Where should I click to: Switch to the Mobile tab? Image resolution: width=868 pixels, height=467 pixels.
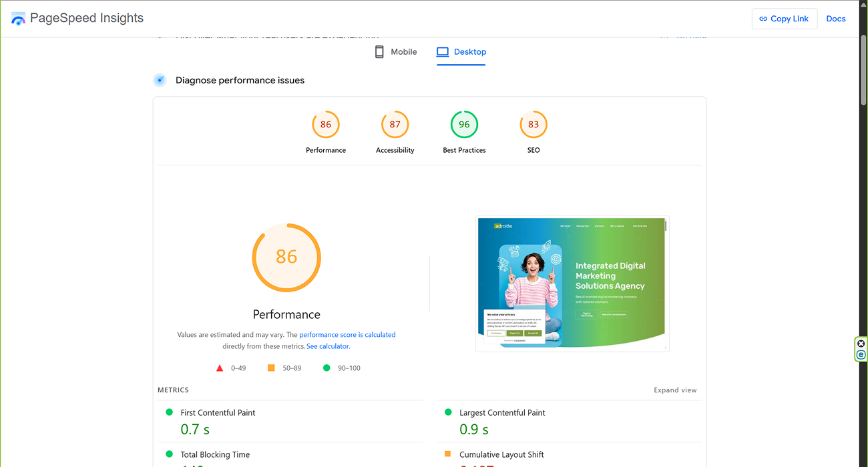[395, 52]
